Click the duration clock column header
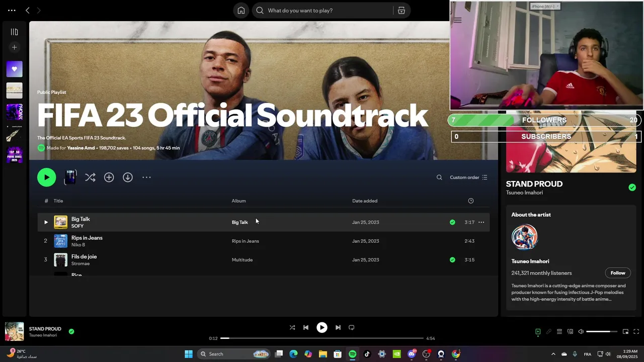The image size is (644, 362). [471, 201]
